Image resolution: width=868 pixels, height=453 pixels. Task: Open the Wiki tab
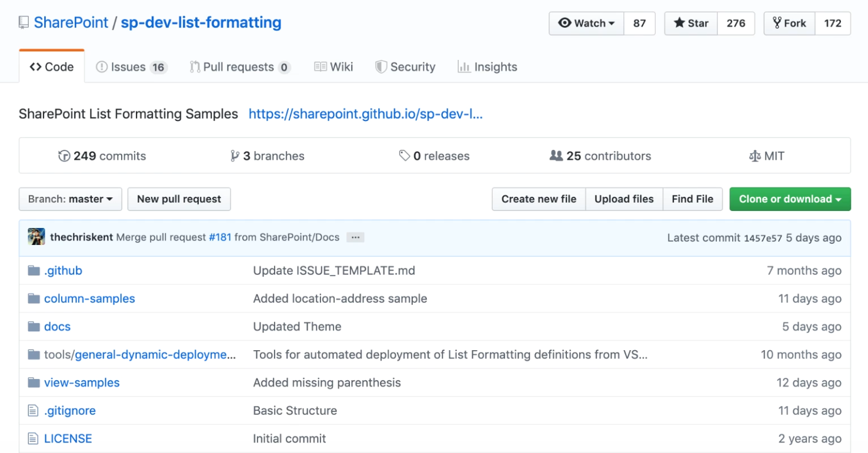tap(333, 67)
